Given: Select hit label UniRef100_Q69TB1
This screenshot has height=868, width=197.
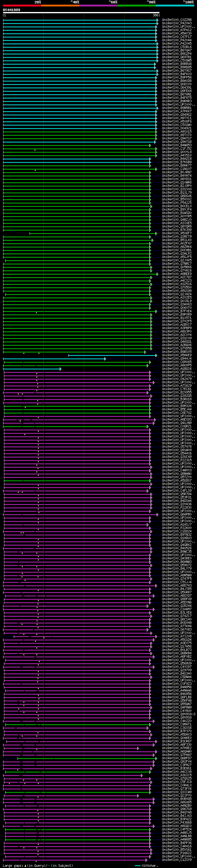Looking at the screenshot, I should [x=177, y=57].
